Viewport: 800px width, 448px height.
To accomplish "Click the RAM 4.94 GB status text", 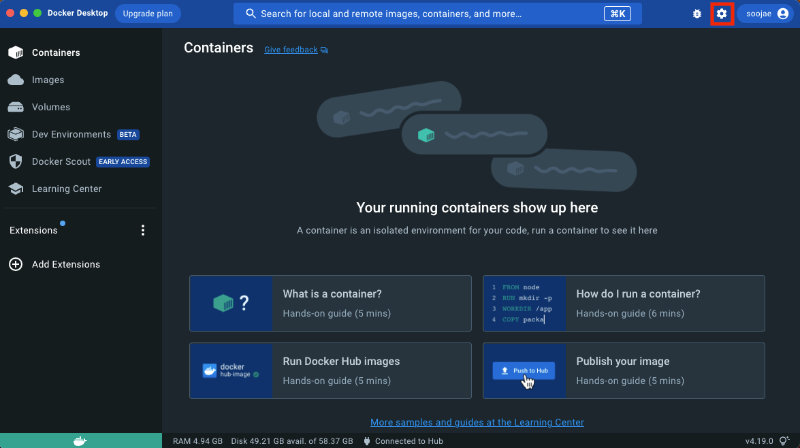I will pos(197,441).
